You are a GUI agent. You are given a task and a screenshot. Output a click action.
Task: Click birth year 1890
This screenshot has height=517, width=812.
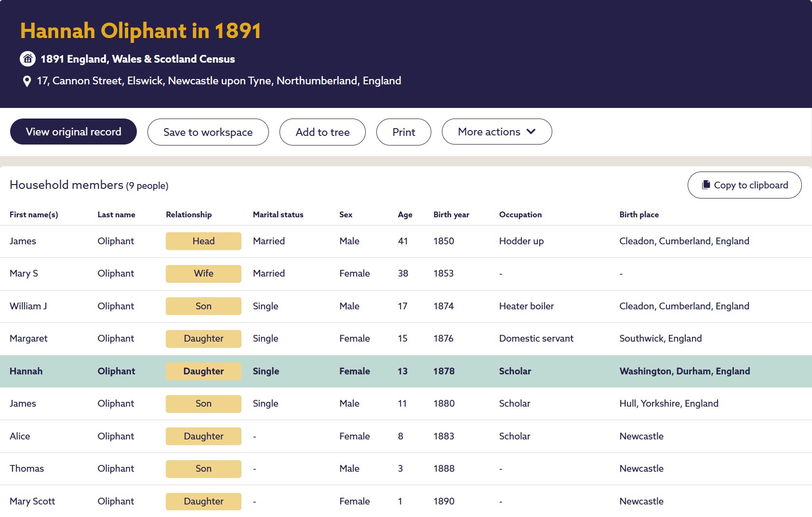[x=444, y=501]
